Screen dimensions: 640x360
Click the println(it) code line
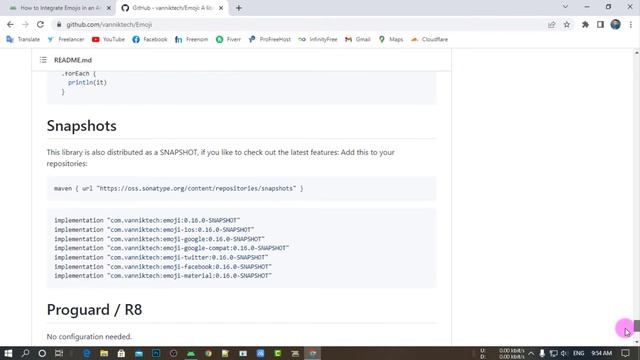coord(87,82)
